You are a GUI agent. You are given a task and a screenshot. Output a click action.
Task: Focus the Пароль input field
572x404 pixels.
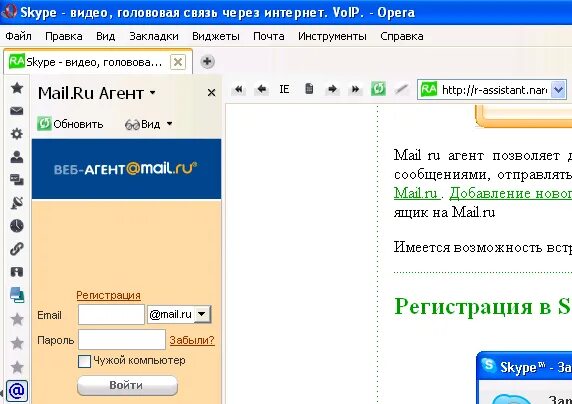(x=122, y=340)
